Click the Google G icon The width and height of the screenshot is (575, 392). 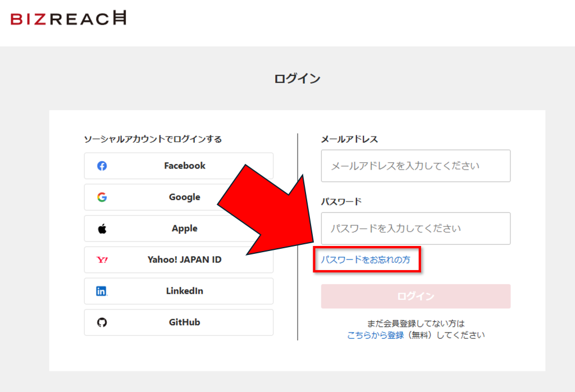click(102, 197)
